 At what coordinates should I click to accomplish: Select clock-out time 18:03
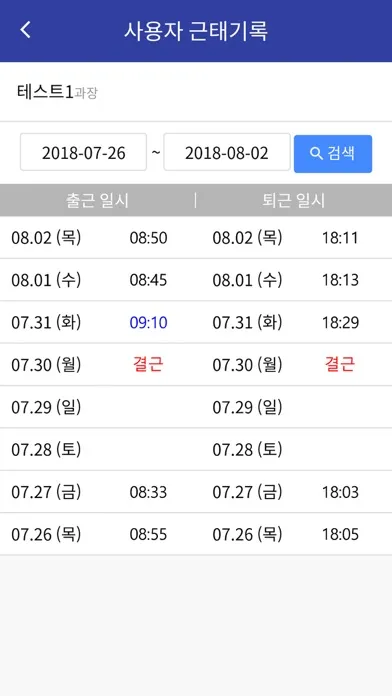click(340, 492)
